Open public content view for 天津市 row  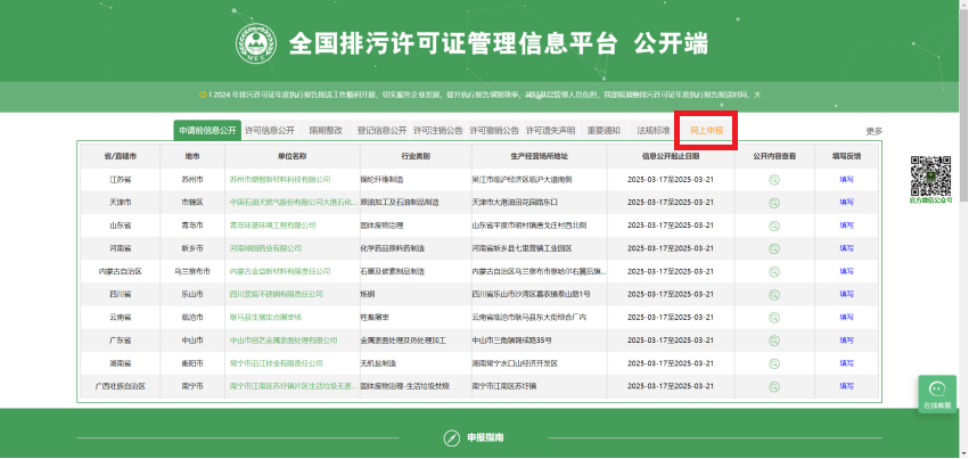click(774, 202)
